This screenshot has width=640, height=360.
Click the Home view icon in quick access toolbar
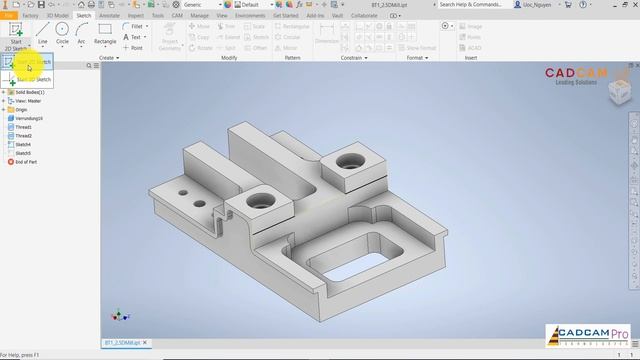pos(81,4)
